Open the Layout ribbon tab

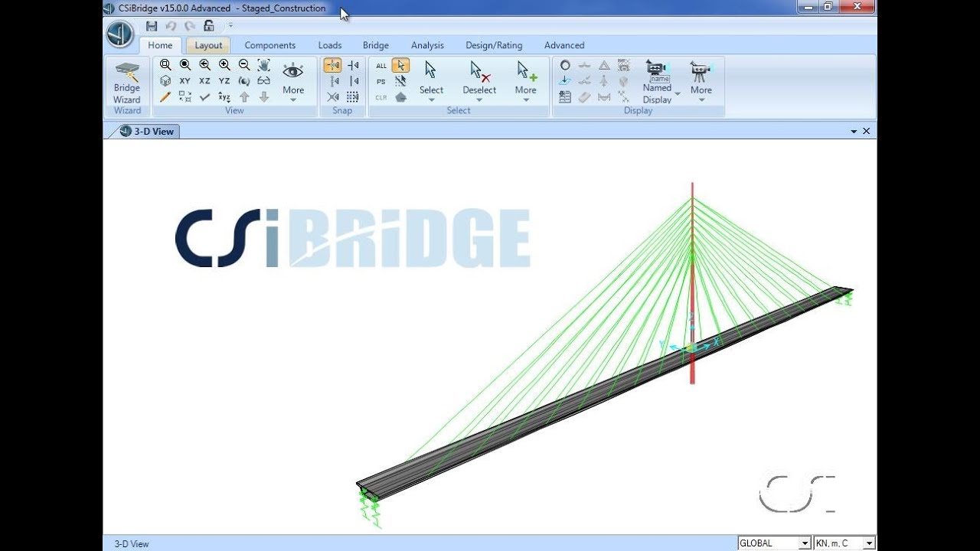point(208,45)
